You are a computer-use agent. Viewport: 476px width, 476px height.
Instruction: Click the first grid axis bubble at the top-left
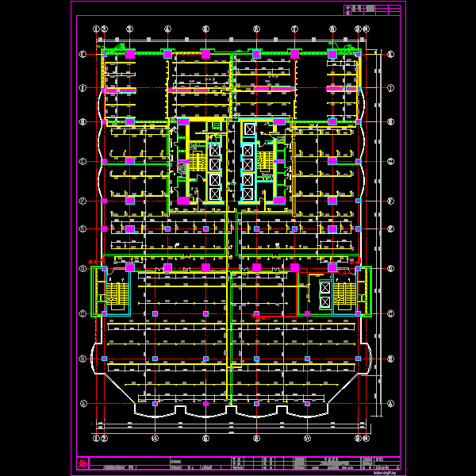[96, 29]
